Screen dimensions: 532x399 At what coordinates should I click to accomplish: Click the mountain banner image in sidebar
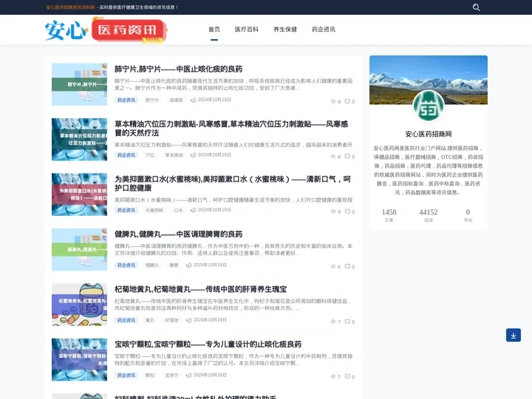[x=428, y=80]
